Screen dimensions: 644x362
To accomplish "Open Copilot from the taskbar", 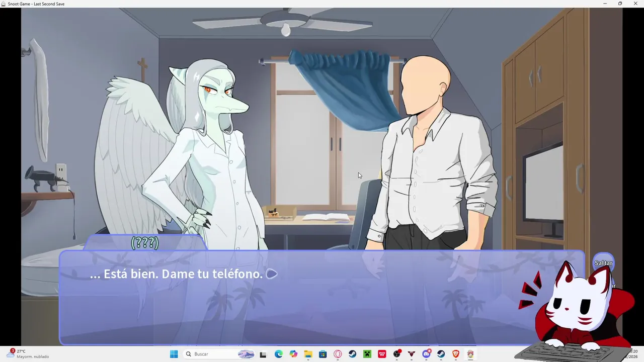I will (293, 354).
